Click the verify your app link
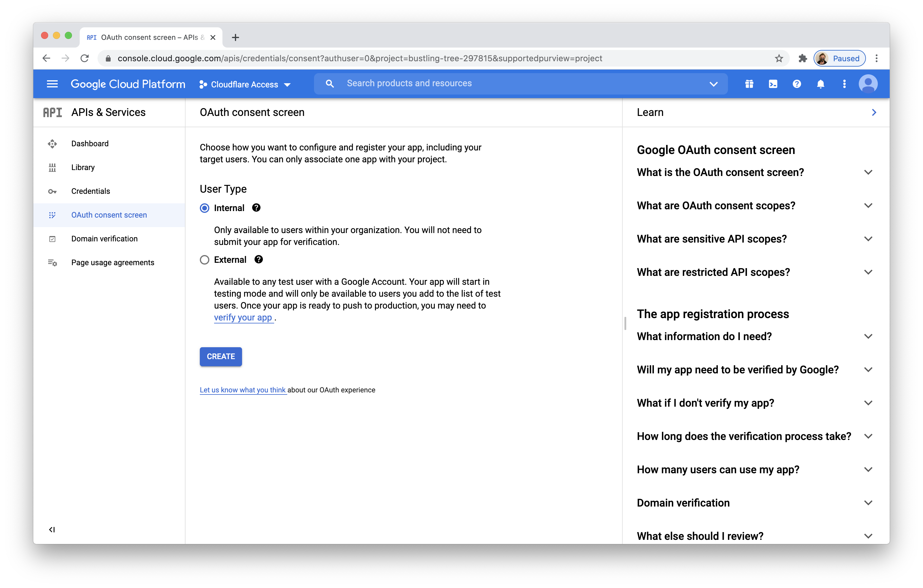This screenshot has width=923, height=588. point(243,317)
